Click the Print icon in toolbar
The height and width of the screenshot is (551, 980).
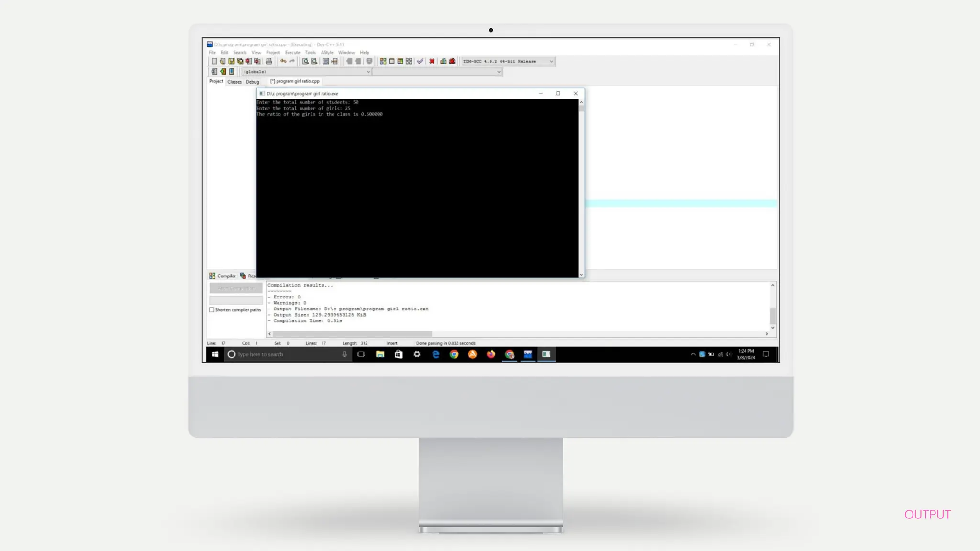tap(269, 61)
